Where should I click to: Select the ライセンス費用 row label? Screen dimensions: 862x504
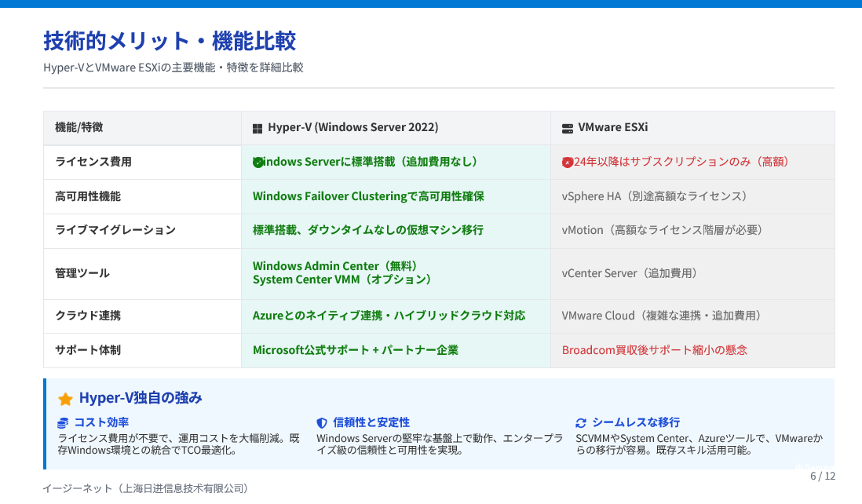(93, 163)
